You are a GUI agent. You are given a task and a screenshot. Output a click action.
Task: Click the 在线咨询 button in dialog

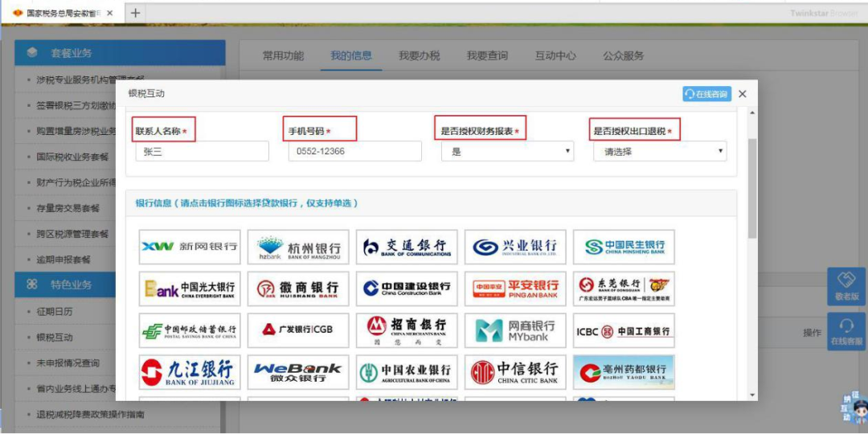click(707, 94)
